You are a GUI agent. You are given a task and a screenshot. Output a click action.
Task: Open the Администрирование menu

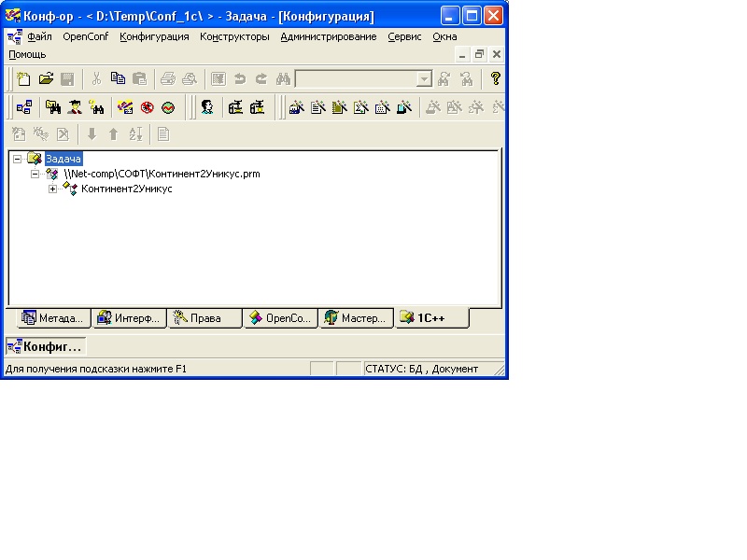tap(329, 36)
